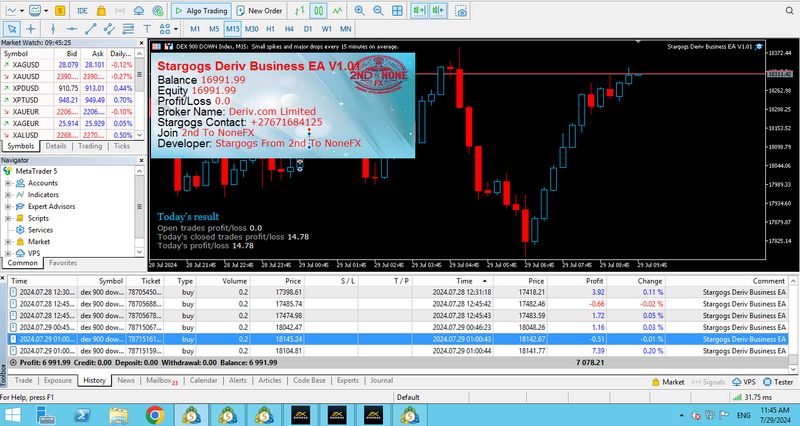Open the Strategy Tester button
This screenshot has height=426, width=800.
tap(778, 382)
